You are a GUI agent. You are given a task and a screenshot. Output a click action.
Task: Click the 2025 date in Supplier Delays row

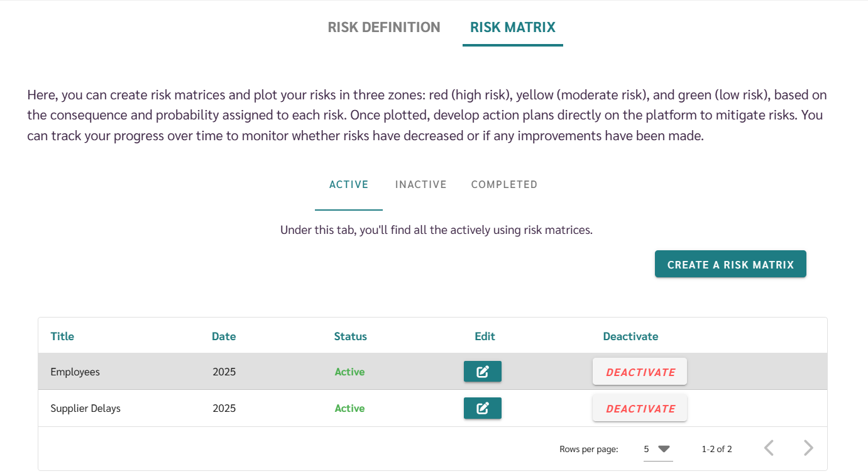click(224, 409)
